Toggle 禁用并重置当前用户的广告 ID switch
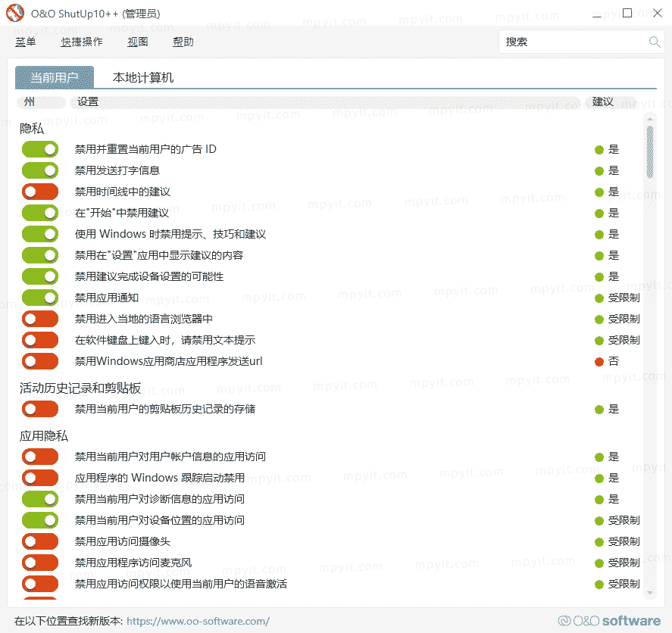The height and width of the screenshot is (633, 672). pyautogui.click(x=40, y=149)
